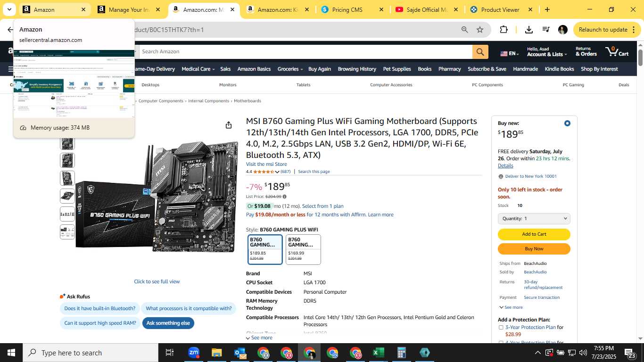Expand See more under product specs
Image resolution: width=644 pixels, height=362 pixels.
[x=259, y=337]
